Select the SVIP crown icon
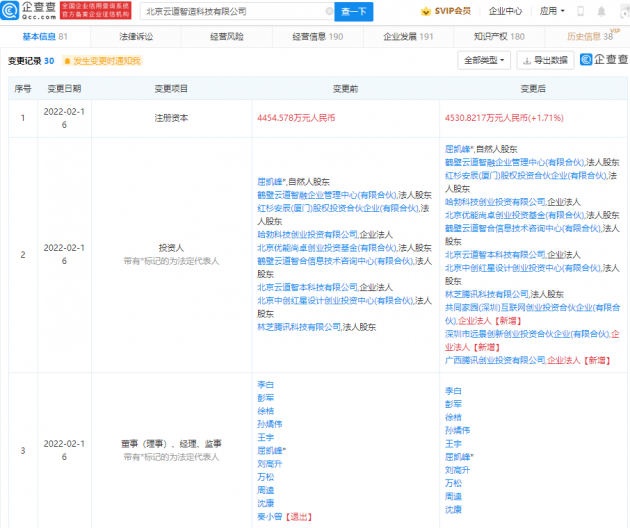630x528 pixels. tap(425, 11)
